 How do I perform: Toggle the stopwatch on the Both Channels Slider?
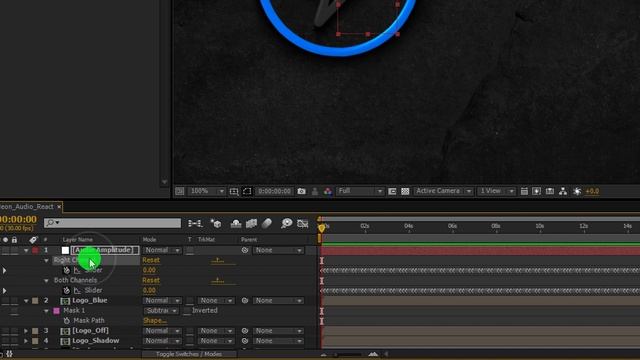[x=67, y=291]
